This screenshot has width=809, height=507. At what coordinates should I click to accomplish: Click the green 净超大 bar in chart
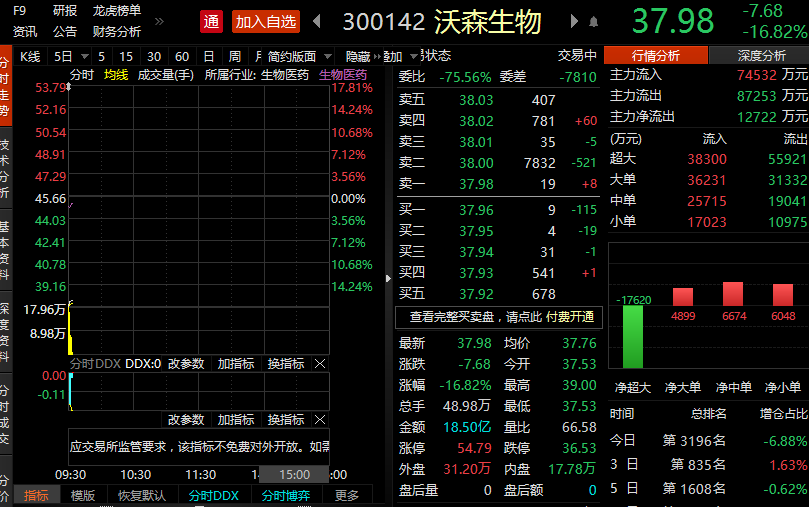coord(632,336)
